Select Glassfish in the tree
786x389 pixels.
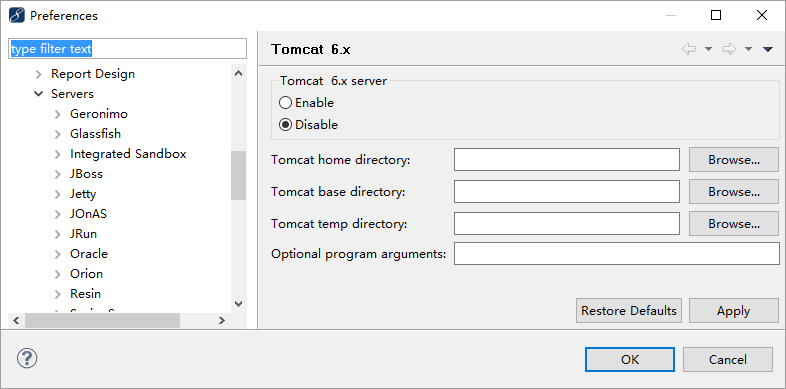pos(95,134)
